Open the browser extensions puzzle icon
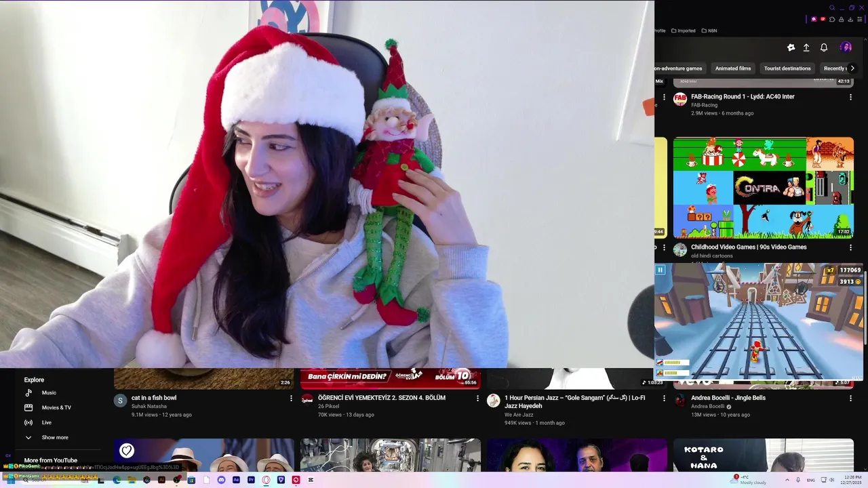This screenshot has height=488, width=868. 832,19
